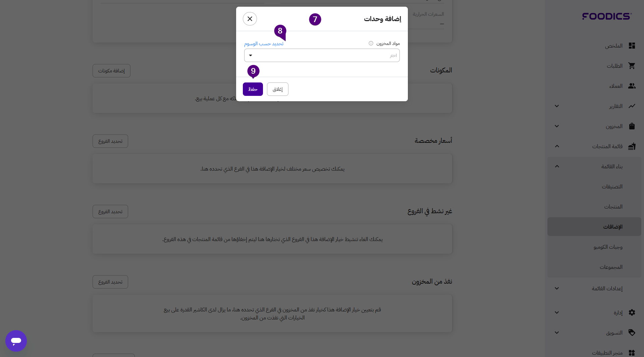Open the chat support bubble
Viewport: 644px width, 357px height.
16,341
